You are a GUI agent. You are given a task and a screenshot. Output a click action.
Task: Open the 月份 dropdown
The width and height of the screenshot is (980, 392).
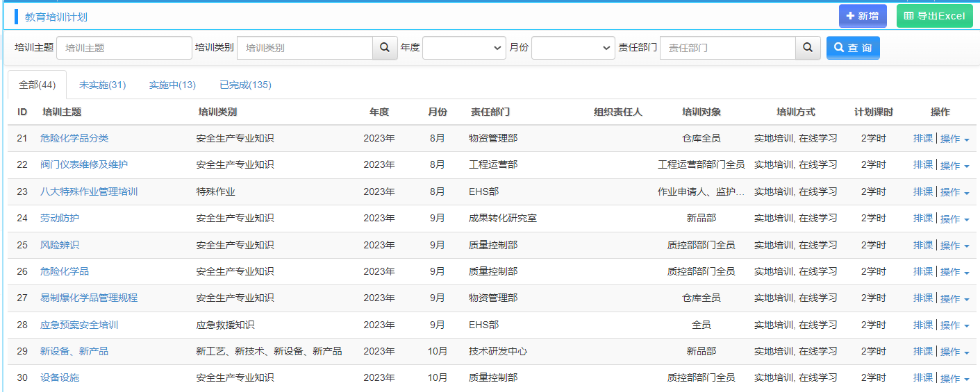(x=573, y=48)
